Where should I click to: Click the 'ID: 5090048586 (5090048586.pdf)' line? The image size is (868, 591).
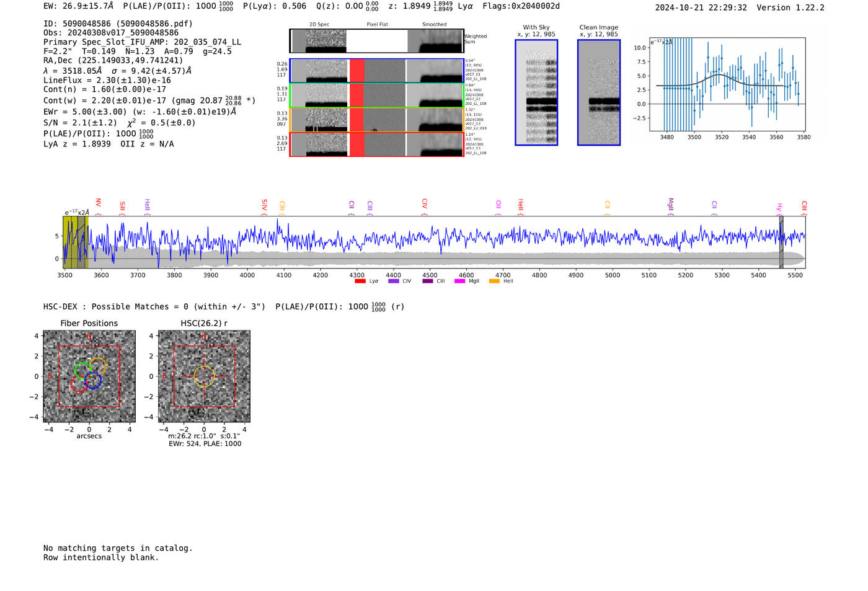point(118,24)
